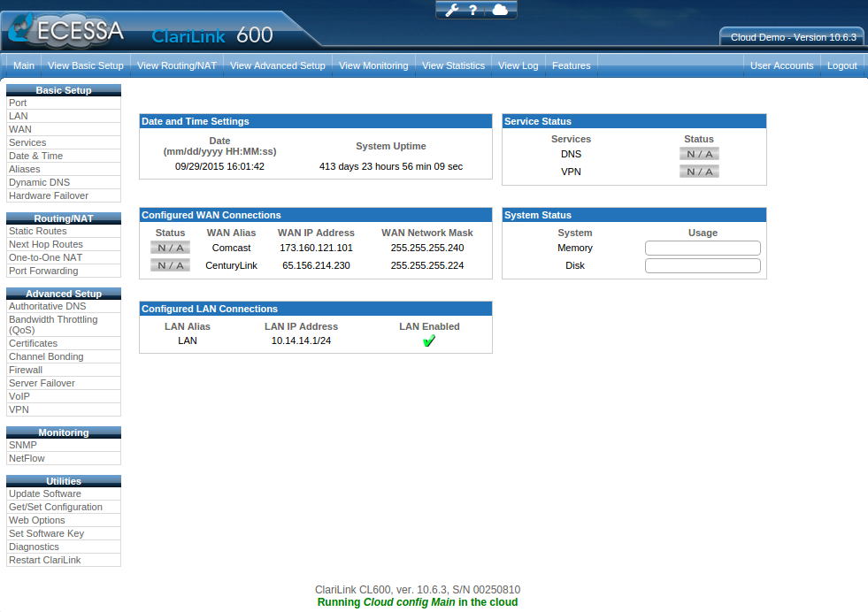Click LAN IP address 10.14.14.1/24
The height and width of the screenshot is (612, 868).
[x=301, y=340]
